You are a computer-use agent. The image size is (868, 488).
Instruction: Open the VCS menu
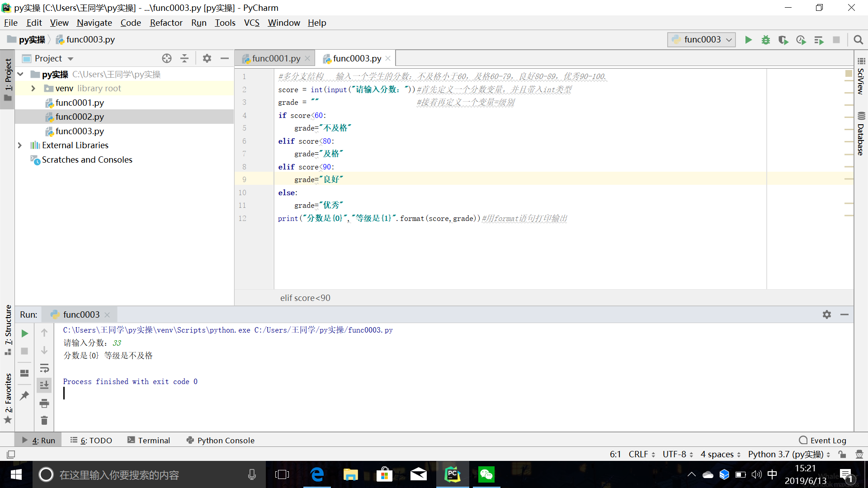pyautogui.click(x=252, y=23)
